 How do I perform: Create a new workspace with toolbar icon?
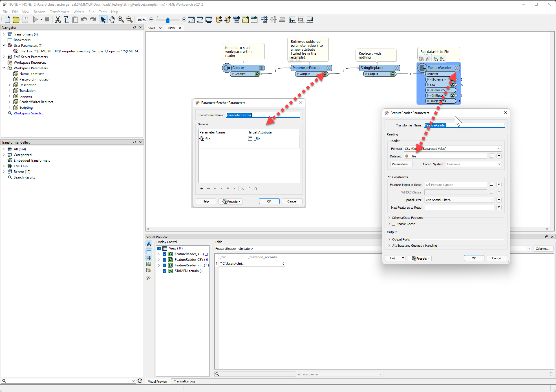(7, 19)
